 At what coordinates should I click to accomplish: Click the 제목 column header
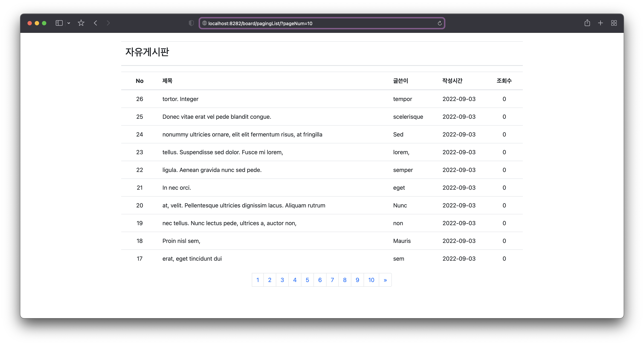[x=167, y=81]
